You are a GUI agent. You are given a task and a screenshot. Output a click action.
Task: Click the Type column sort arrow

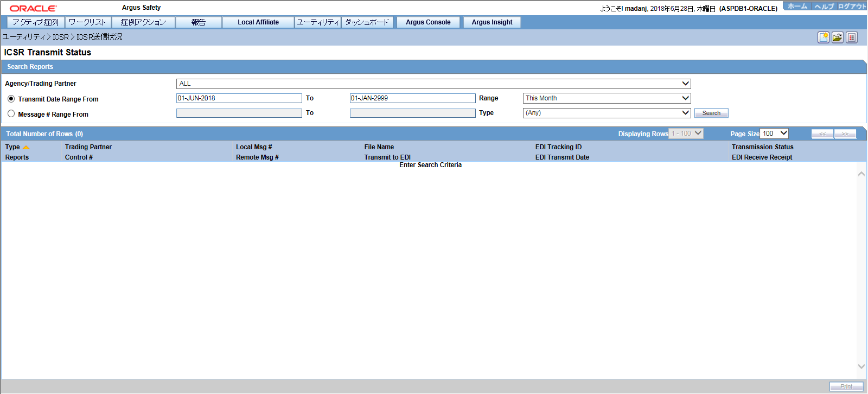[x=26, y=148]
